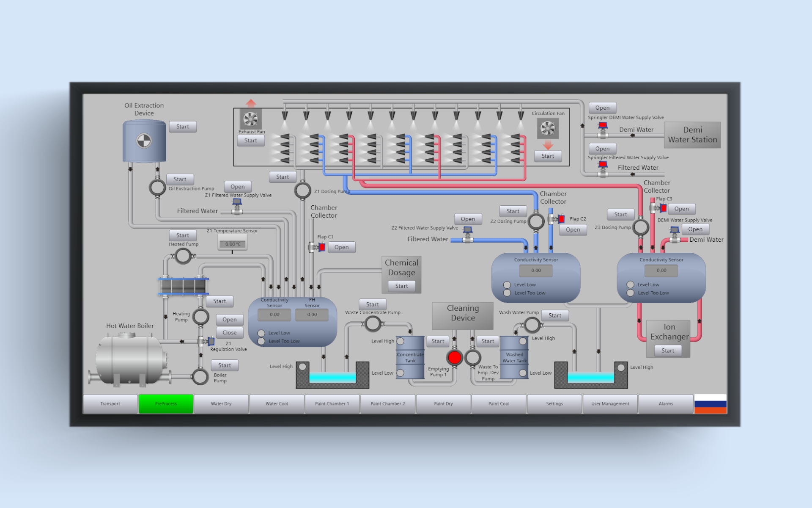The image size is (812, 508).
Task: Click the Exhaust Fan icon
Action: coord(251,120)
